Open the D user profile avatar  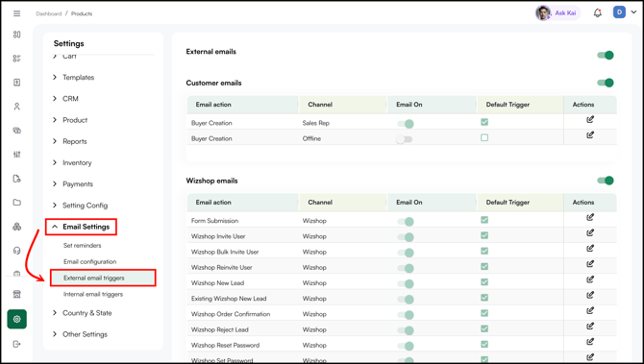point(619,12)
